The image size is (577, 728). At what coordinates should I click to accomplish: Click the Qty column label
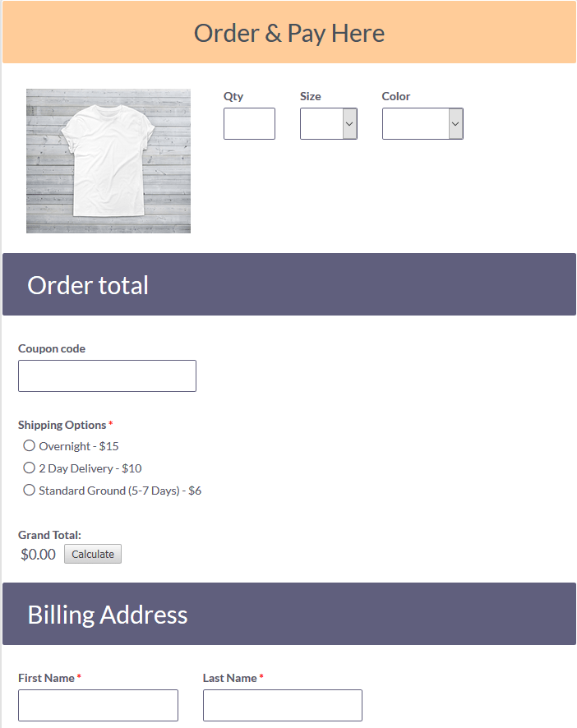coord(233,96)
